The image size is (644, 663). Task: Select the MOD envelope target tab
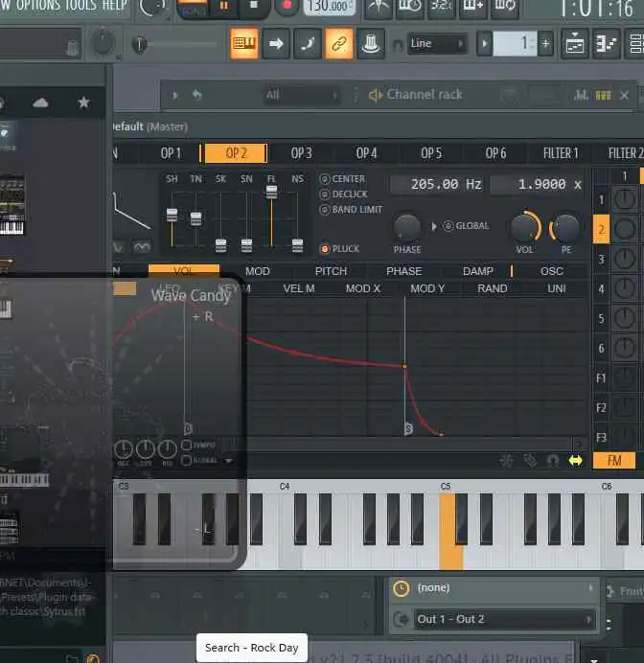[257, 271]
